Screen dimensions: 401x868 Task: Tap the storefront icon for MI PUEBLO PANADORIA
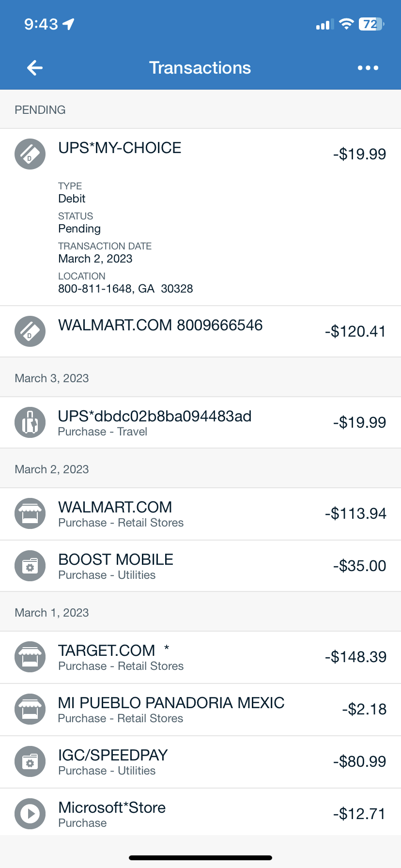point(30,709)
